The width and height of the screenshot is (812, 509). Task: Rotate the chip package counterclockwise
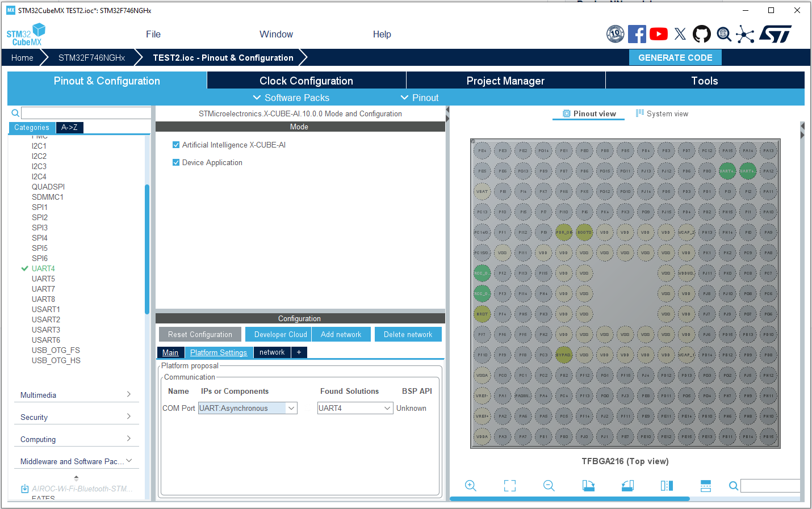[627, 486]
